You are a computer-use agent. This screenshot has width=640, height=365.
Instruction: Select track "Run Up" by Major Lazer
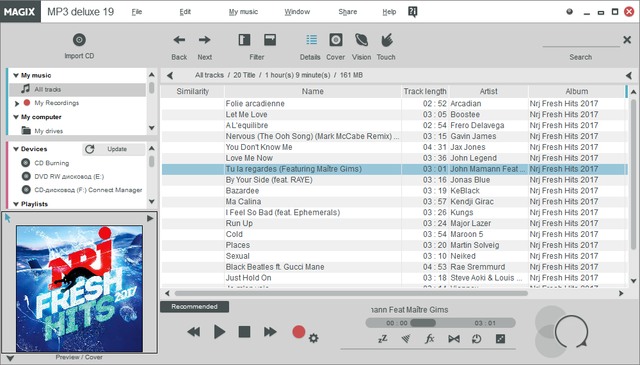coord(239,223)
